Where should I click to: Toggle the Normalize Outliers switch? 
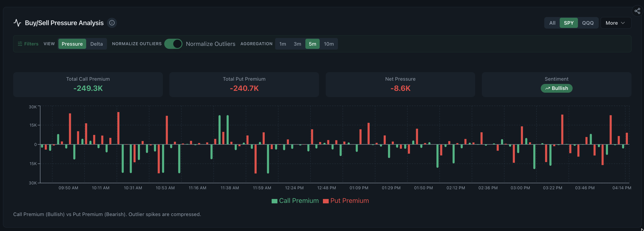tap(173, 44)
